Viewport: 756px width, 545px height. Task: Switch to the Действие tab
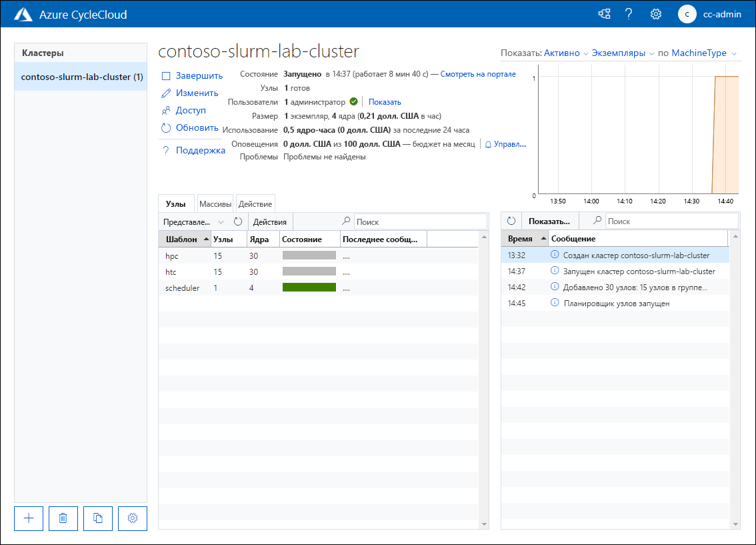255,204
